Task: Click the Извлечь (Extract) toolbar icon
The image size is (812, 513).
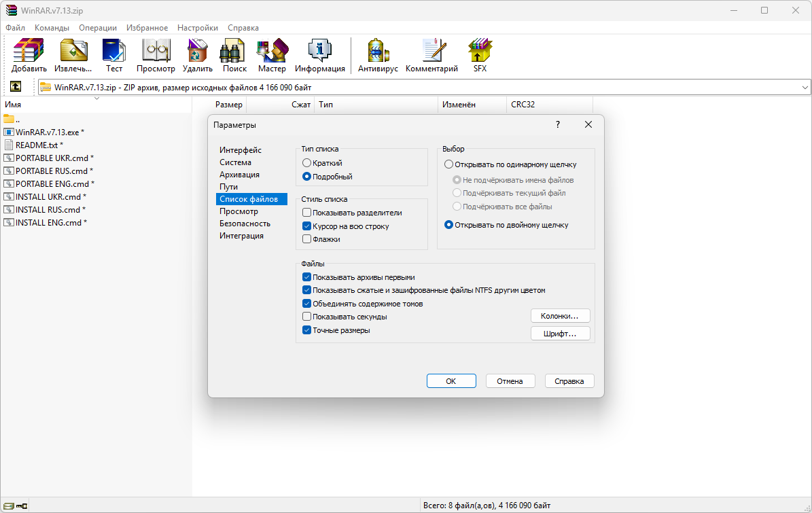Action: click(73, 51)
